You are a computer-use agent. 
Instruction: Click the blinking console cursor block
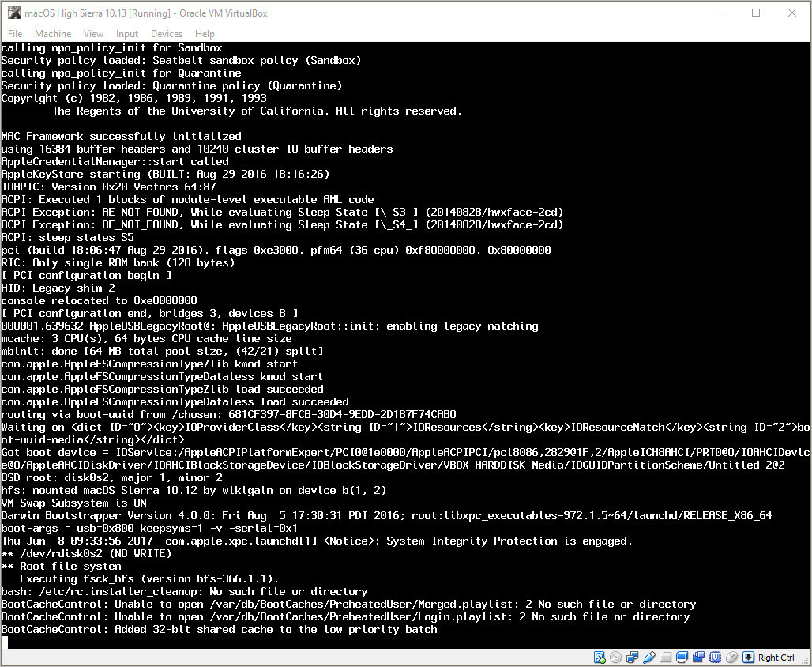pyautogui.click(x=5, y=643)
